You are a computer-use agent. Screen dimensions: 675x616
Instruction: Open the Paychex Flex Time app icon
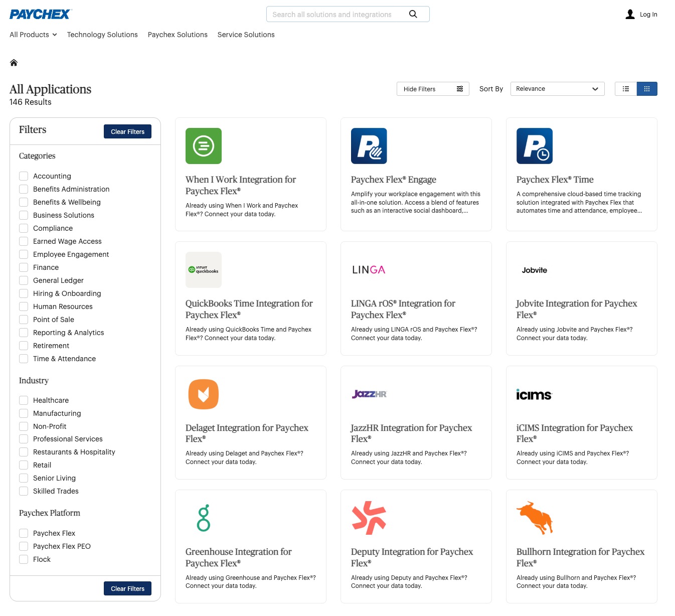[534, 146]
